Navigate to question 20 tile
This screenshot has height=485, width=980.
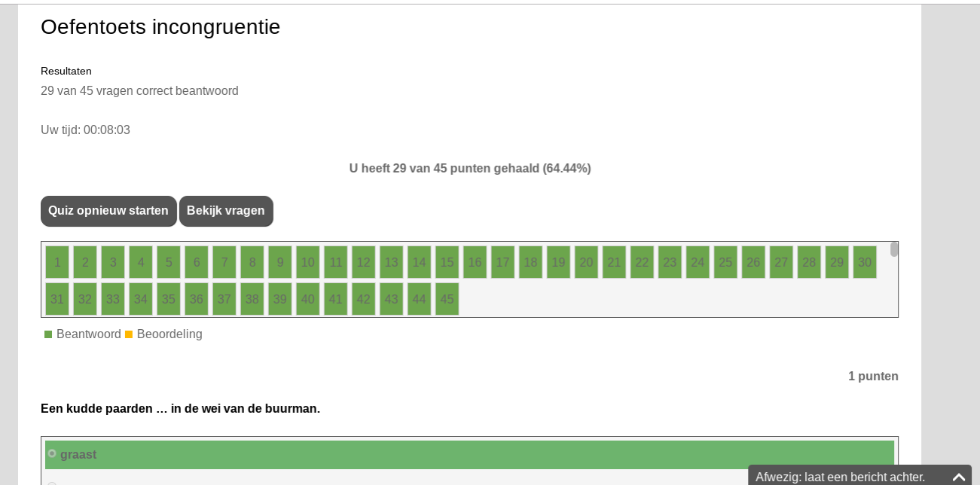(x=587, y=262)
